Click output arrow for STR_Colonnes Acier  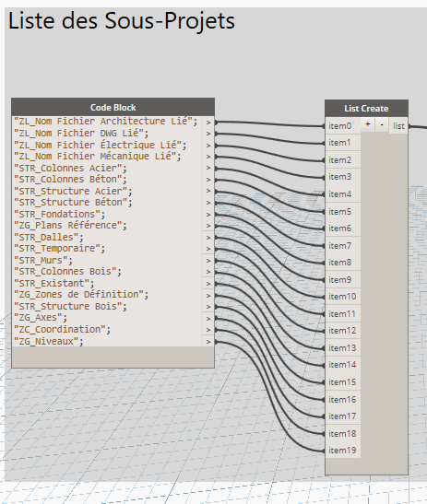(208, 168)
